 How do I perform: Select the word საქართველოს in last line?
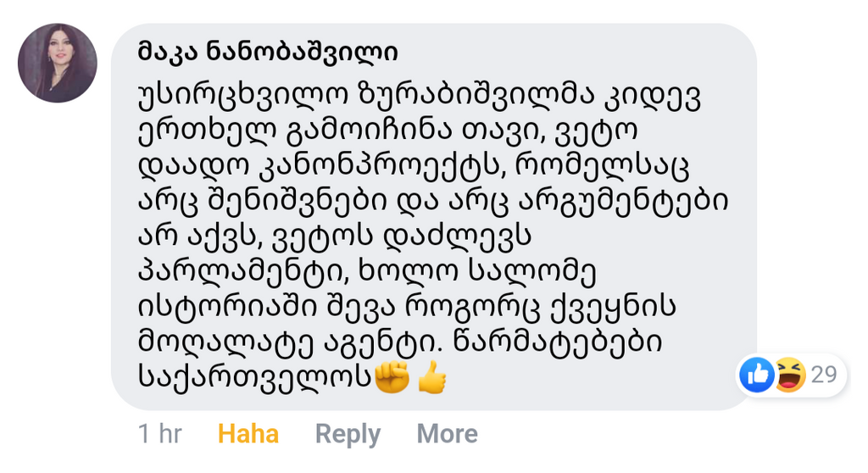click(x=254, y=377)
